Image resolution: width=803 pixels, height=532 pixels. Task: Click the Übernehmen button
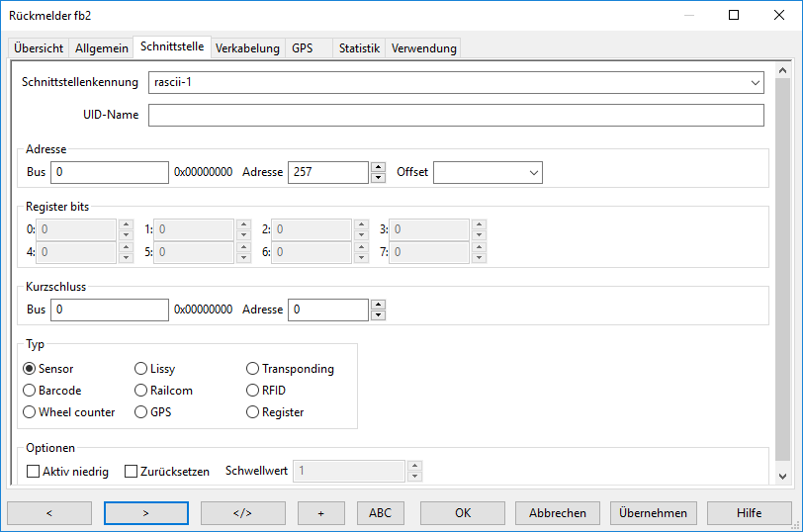tap(654, 513)
